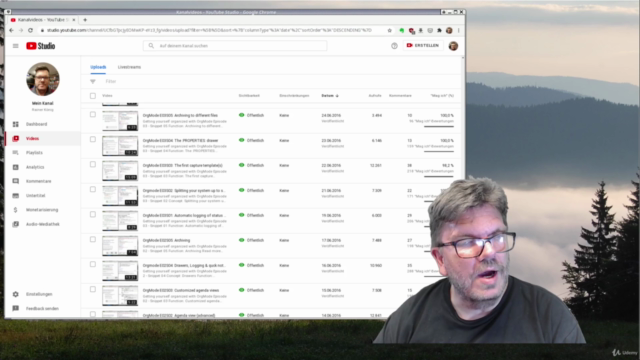Open thumbnail of 'Splitting your system up'

(x=120, y=196)
